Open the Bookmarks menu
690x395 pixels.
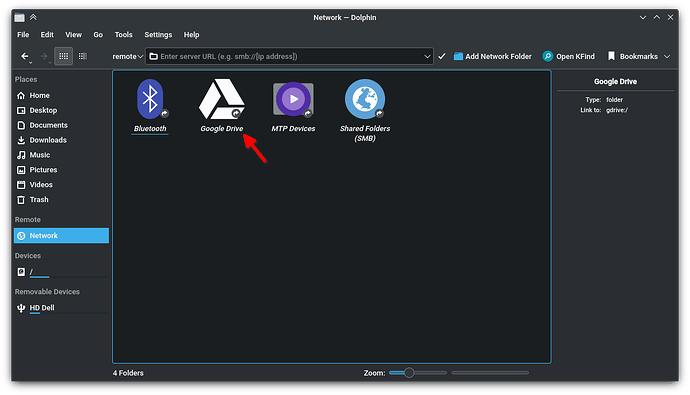coord(639,56)
